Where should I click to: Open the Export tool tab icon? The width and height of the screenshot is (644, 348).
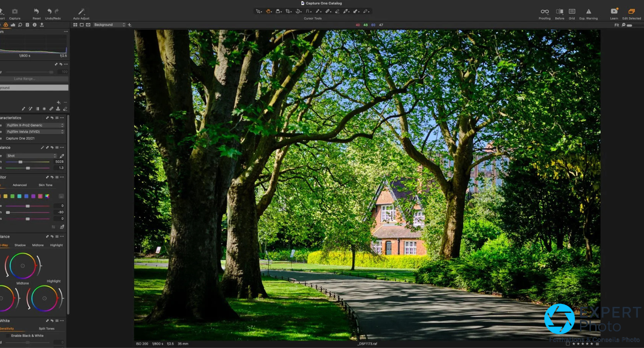42,25
